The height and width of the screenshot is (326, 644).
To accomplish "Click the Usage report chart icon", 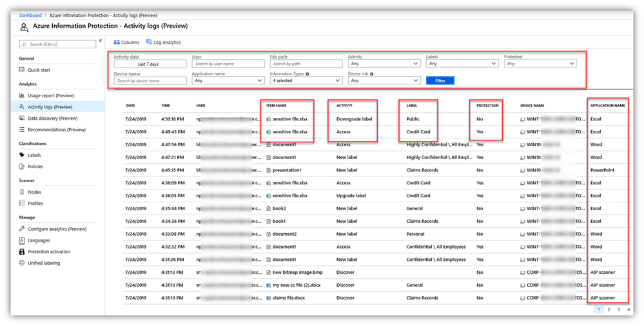I will [x=22, y=95].
